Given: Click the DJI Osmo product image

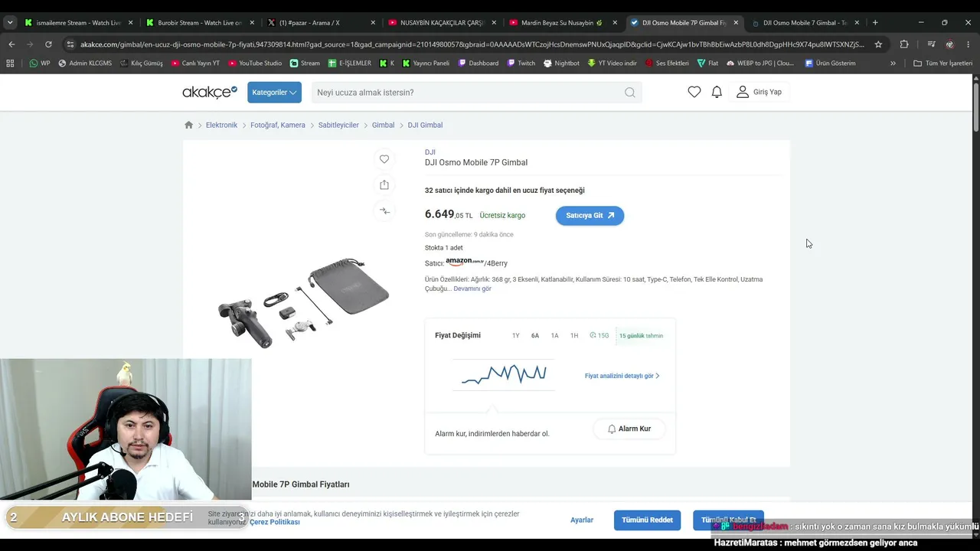Looking at the screenshot, I should [x=304, y=302].
